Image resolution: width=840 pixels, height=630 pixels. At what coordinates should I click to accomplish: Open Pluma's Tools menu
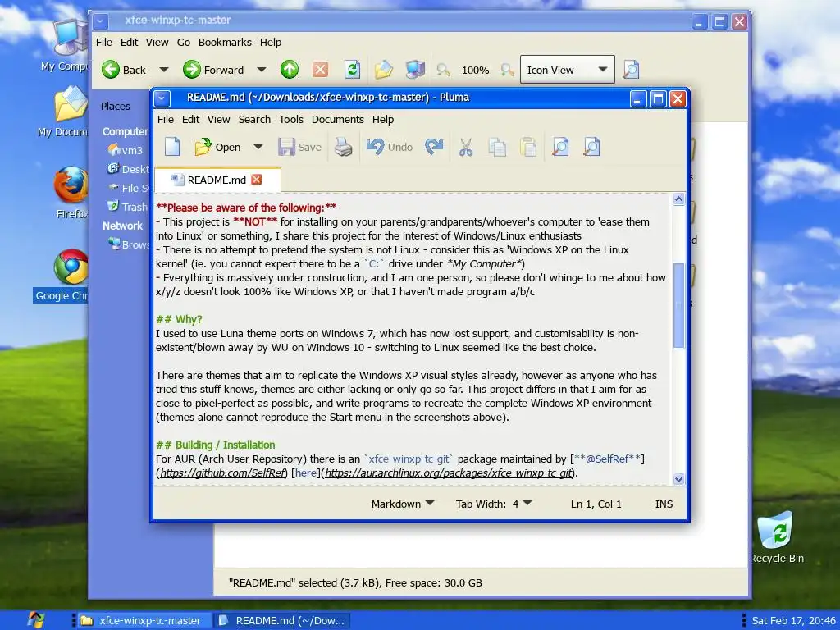[x=291, y=120]
